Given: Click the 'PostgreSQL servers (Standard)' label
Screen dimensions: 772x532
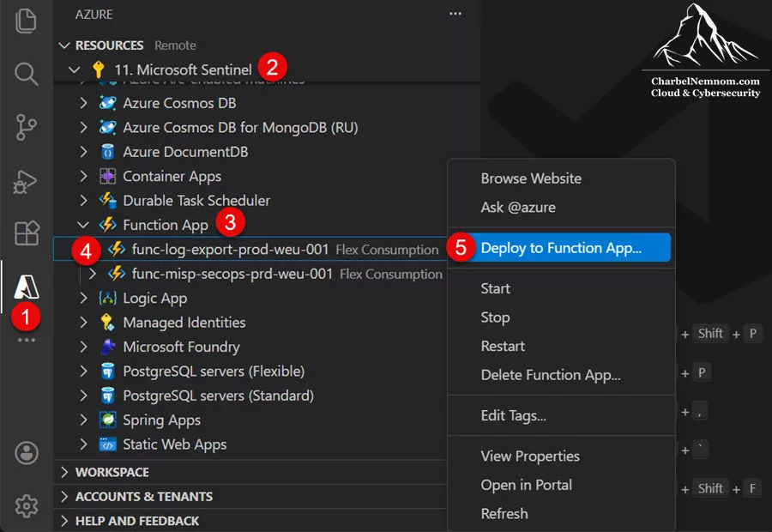Looking at the screenshot, I should tap(218, 396).
